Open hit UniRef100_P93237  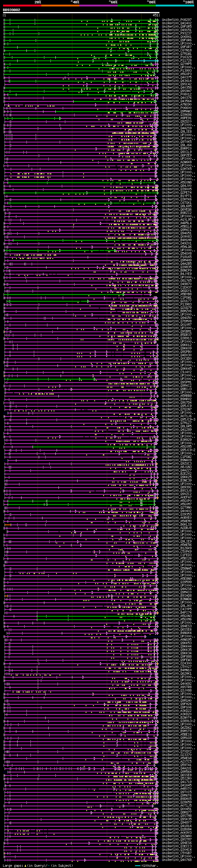pyautogui.click(x=177, y=33)
